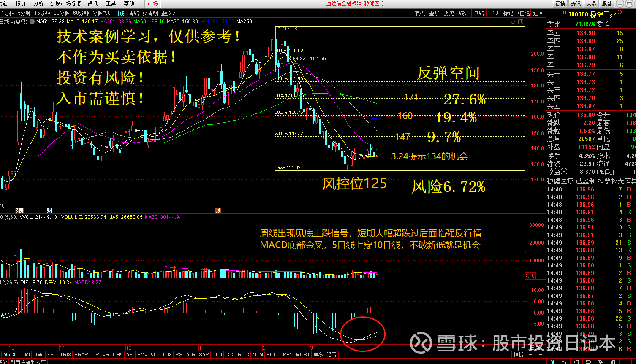Select the DMA indicator tab
This screenshot has width=636, height=364.
(38, 355)
